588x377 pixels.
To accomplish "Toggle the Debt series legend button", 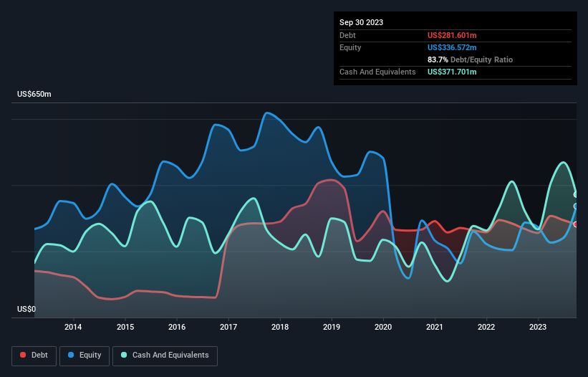I will [x=34, y=355].
